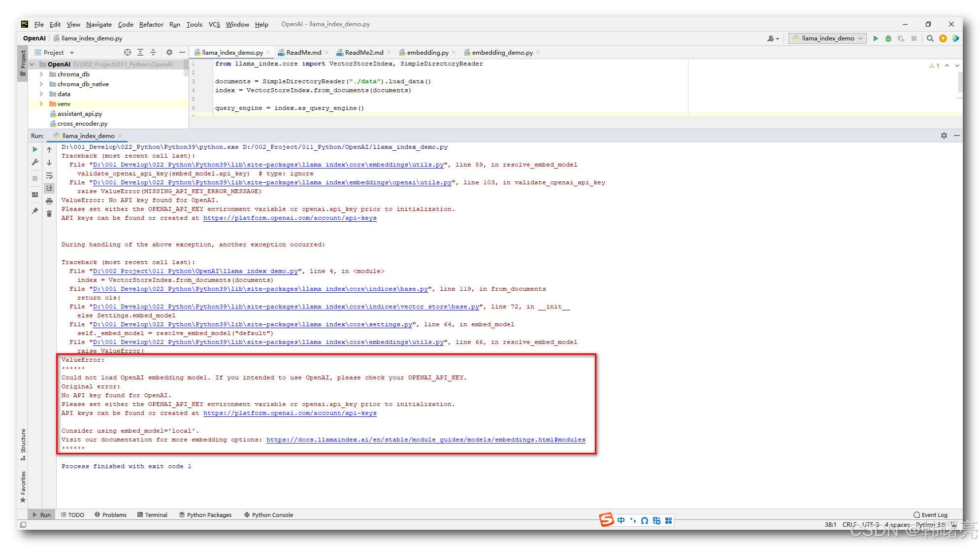Click the Print console output icon
This screenshot has width=980, height=547.
49,201
